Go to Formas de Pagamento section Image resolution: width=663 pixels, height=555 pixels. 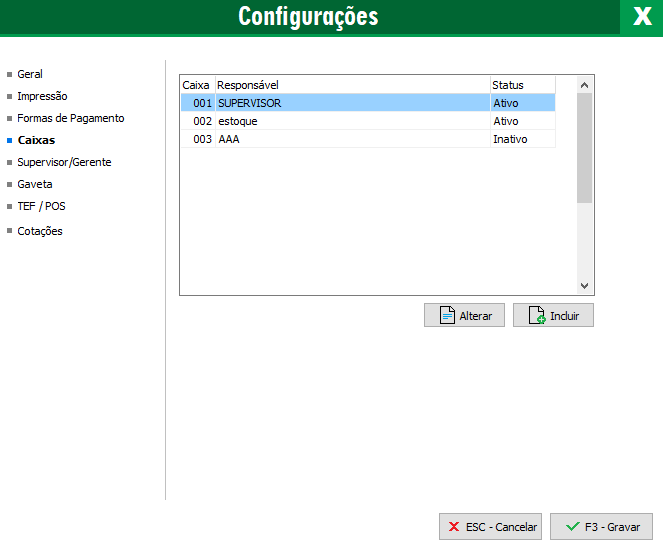pyautogui.click(x=70, y=118)
